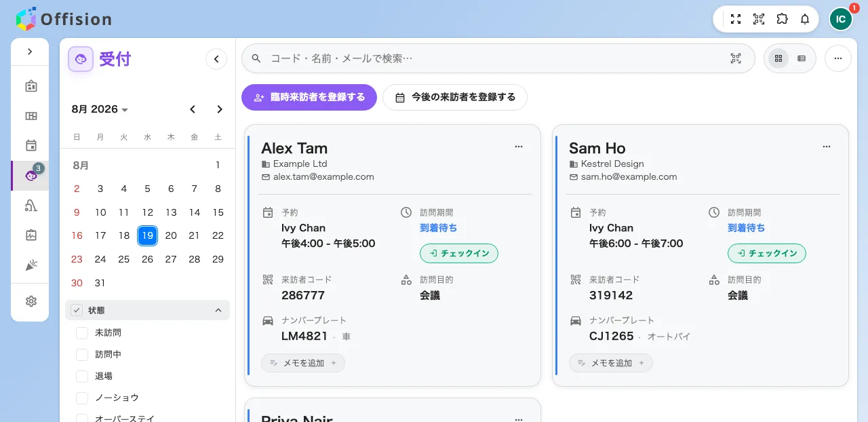
Task: Open Alex Tam card options menu
Action: [519, 147]
